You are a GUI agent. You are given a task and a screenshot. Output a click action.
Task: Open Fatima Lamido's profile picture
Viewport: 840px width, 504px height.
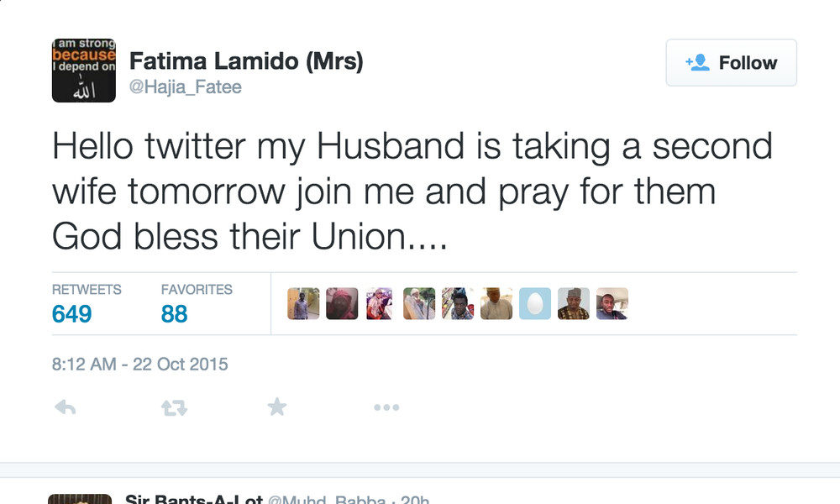point(83,71)
